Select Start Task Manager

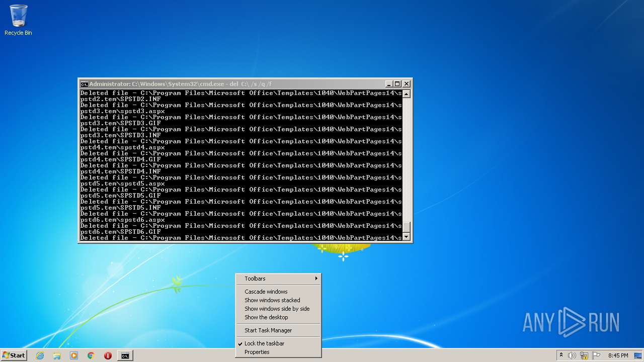pos(278,330)
